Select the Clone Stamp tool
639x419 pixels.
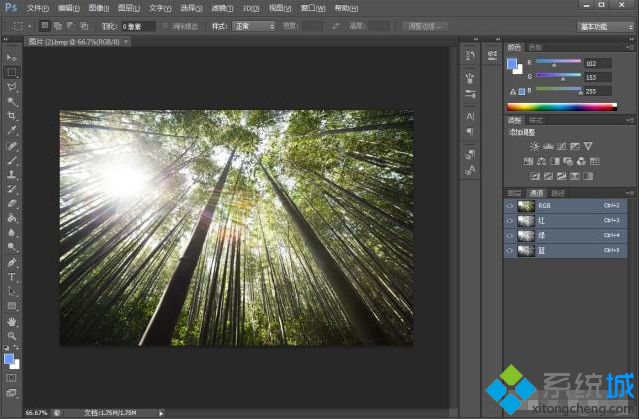click(11, 175)
